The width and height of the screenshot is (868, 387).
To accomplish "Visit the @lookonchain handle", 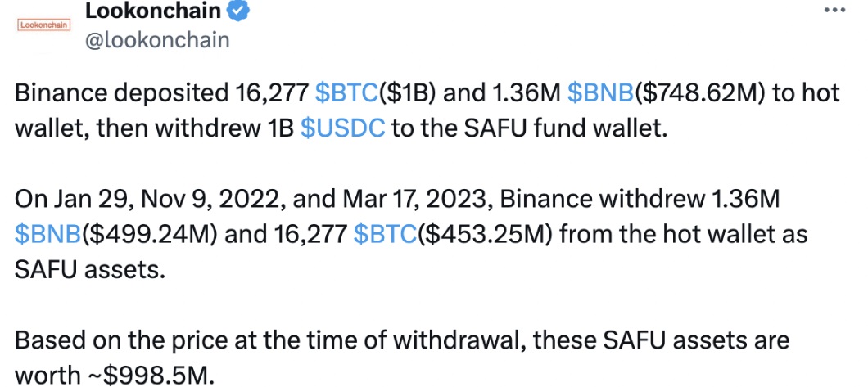I will click(x=157, y=41).
